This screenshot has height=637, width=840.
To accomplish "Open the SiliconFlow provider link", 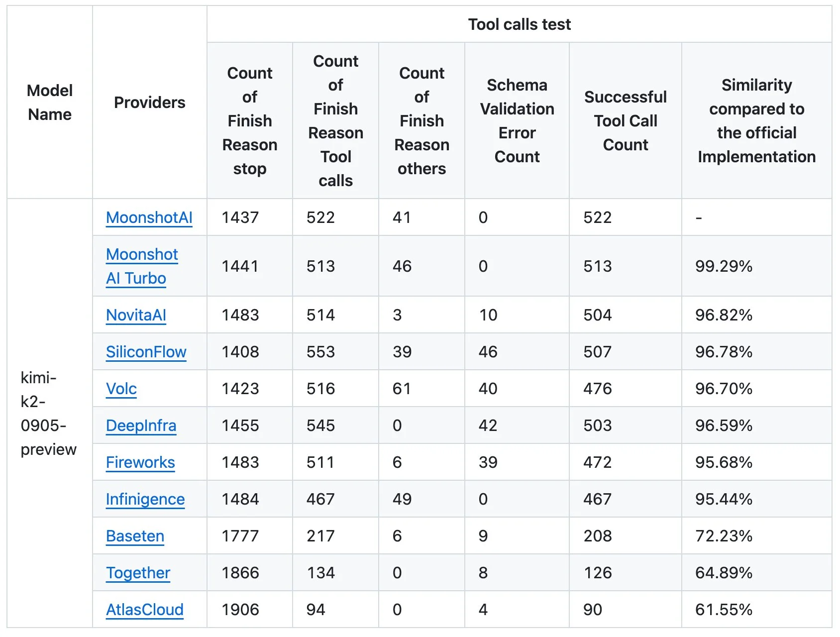I will pyautogui.click(x=146, y=352).
